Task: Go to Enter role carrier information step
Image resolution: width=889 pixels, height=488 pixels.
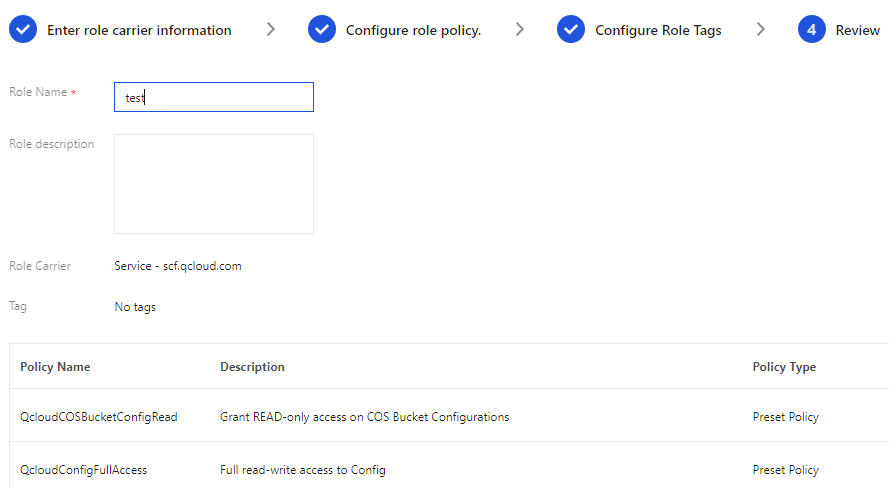Action: [139, 30]
